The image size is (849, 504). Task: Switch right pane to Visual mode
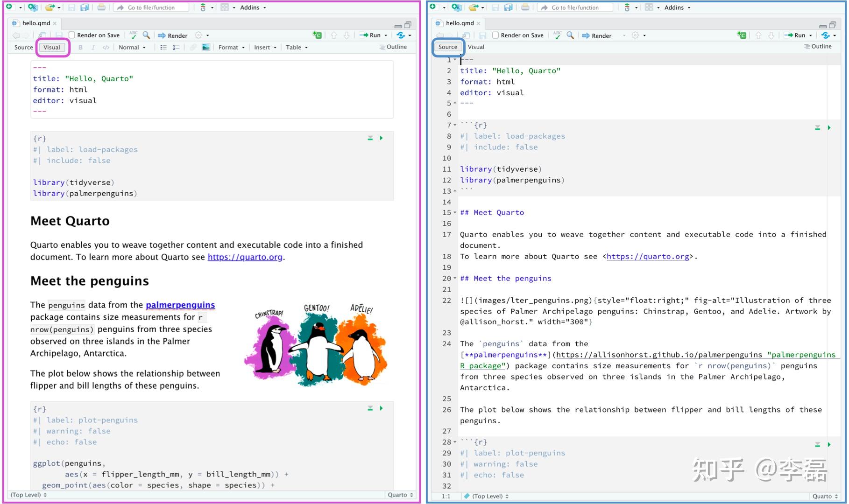476,47
